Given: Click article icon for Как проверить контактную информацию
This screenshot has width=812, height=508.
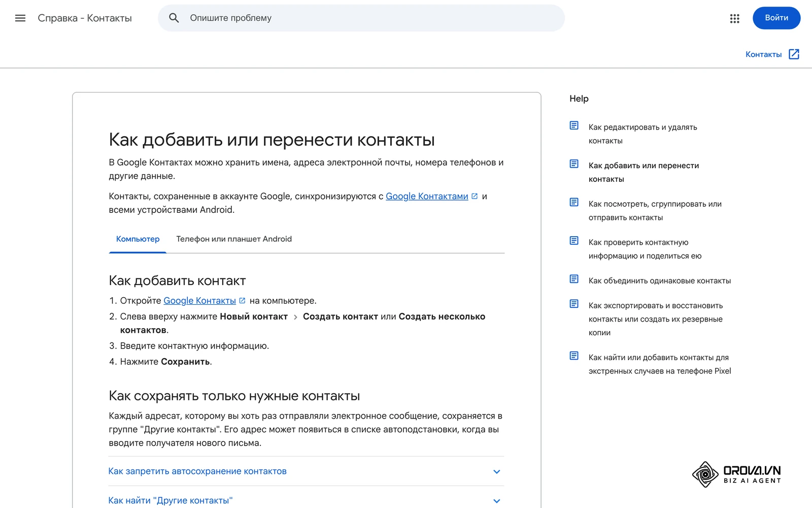Looking at the screenshot, I should (x=574, y=240).
